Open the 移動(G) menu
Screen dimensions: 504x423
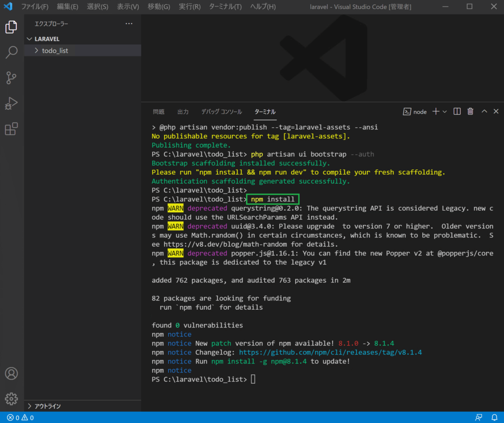tap(159, 6)
